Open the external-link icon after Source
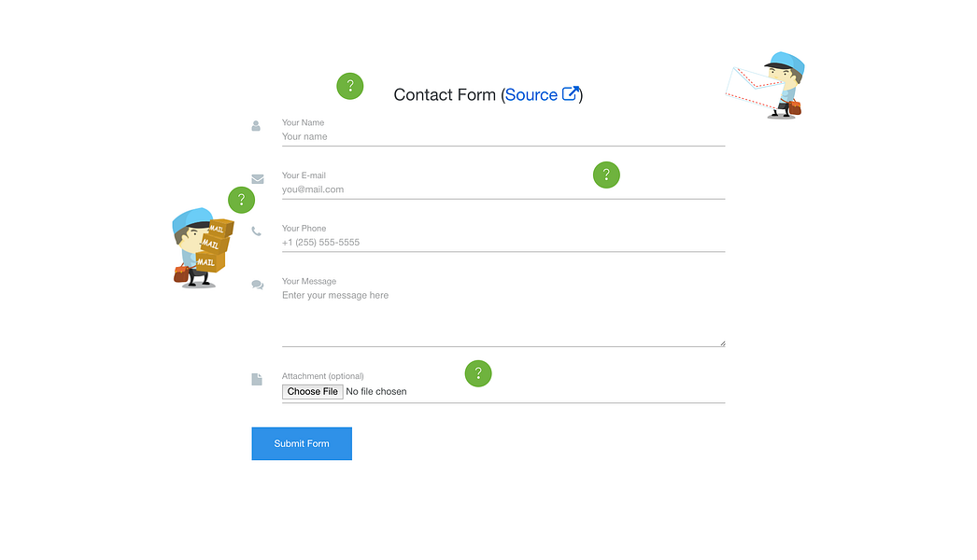The image size is (977, 560). 570,93
